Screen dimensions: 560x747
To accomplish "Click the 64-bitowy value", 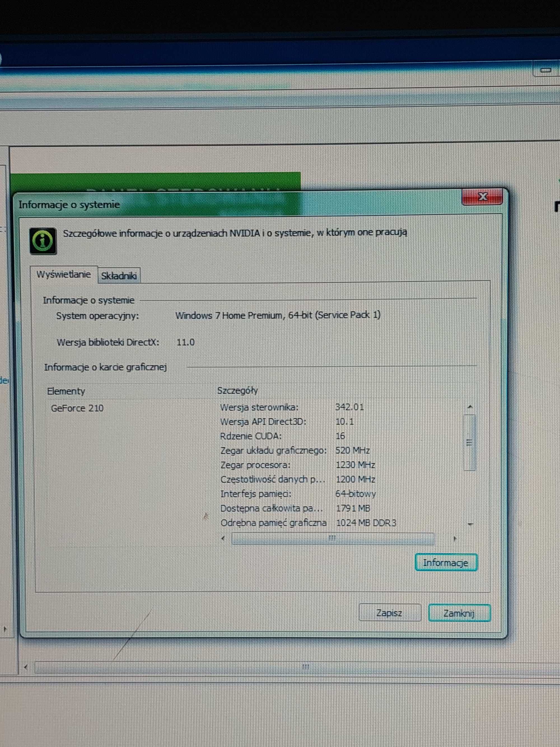I will (x=356, y=494).
